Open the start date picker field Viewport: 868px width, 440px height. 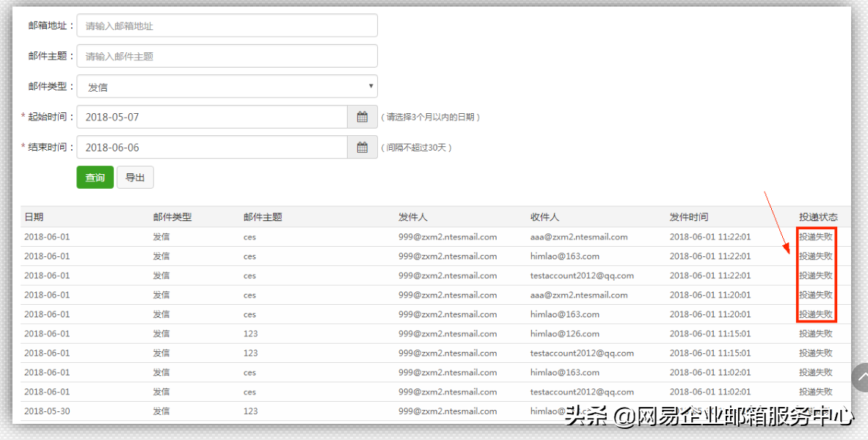[x=213, y=116]
